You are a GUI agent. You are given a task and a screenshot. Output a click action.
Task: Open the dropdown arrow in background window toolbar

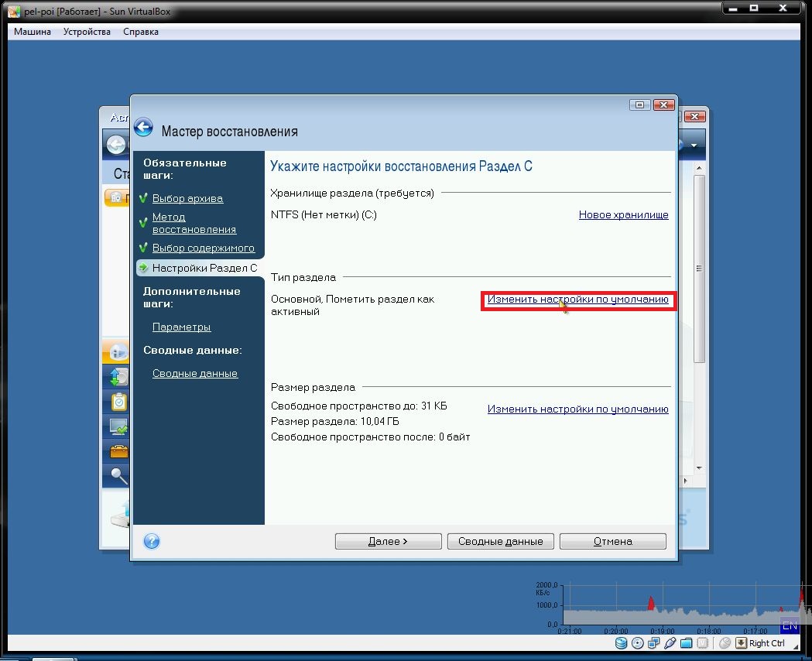tap(694, 146)
